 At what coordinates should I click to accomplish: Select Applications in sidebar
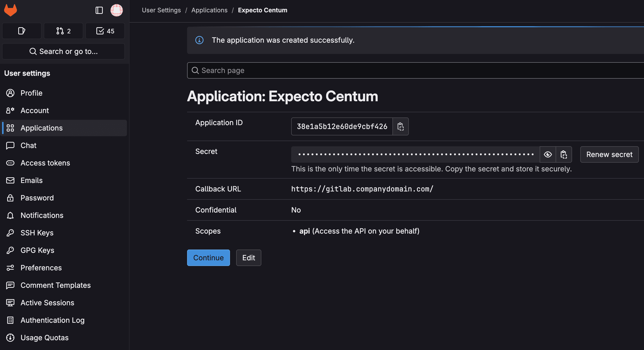(x=63, y=128)
